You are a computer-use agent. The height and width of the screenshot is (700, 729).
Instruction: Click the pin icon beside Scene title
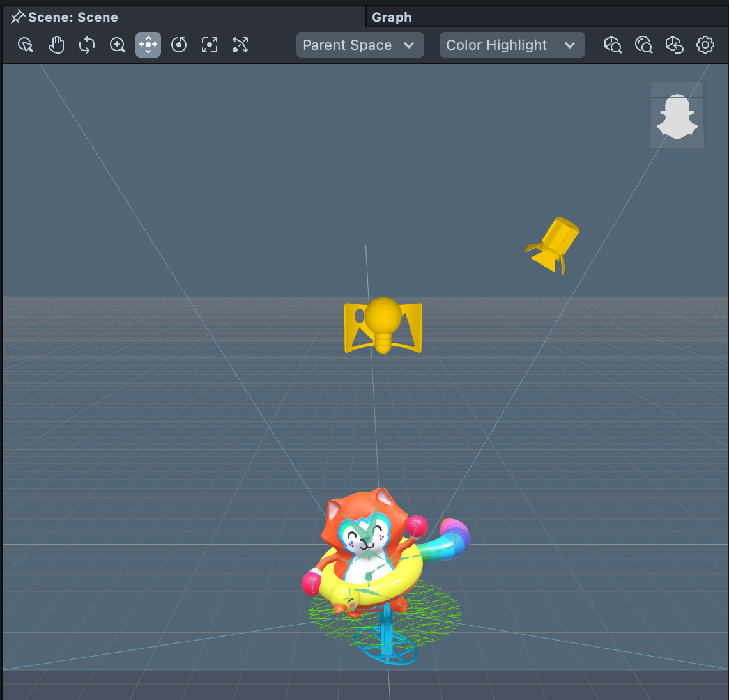coord(17,17)
